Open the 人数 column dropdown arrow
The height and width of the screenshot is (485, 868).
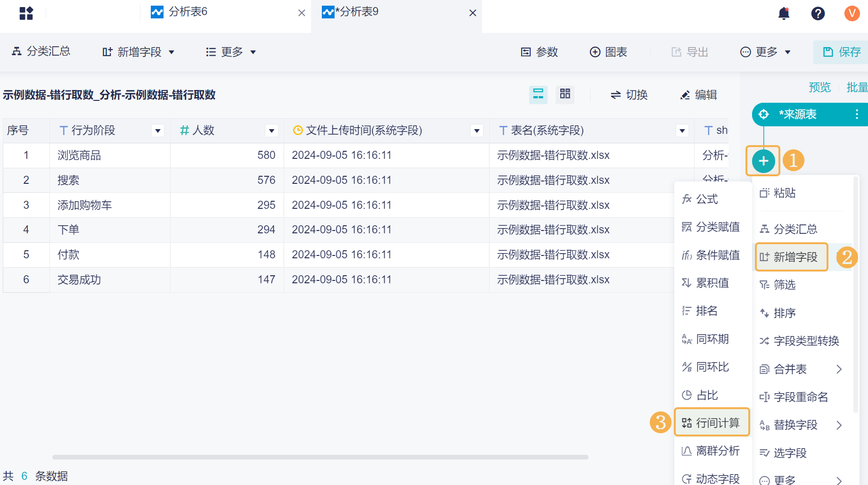(x=271, y=131)
